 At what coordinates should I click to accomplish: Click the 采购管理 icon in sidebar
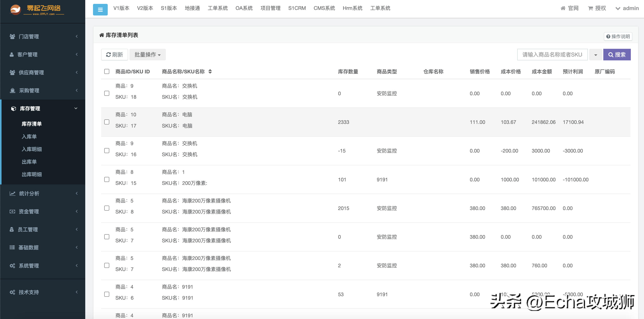(13, 90)
